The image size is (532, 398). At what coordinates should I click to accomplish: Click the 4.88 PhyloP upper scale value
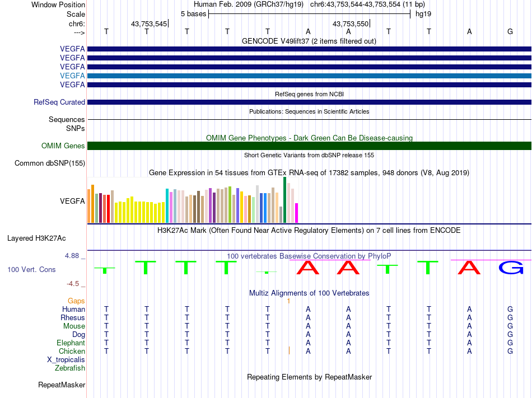(72, 256)
